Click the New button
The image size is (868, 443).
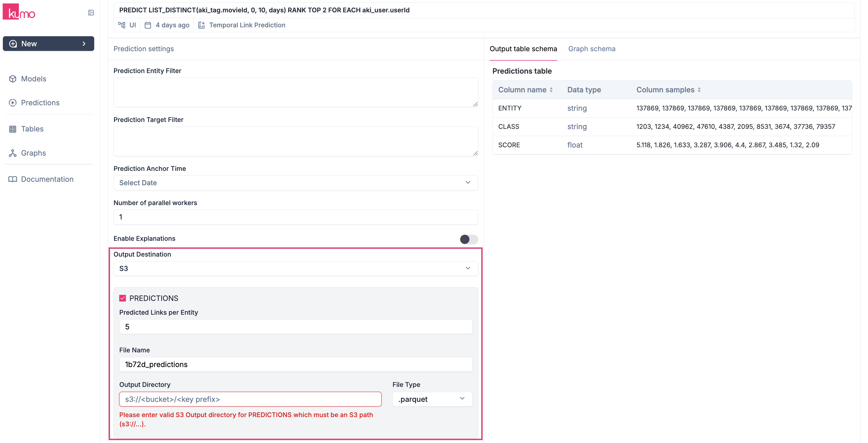click(x=48, y=44)
